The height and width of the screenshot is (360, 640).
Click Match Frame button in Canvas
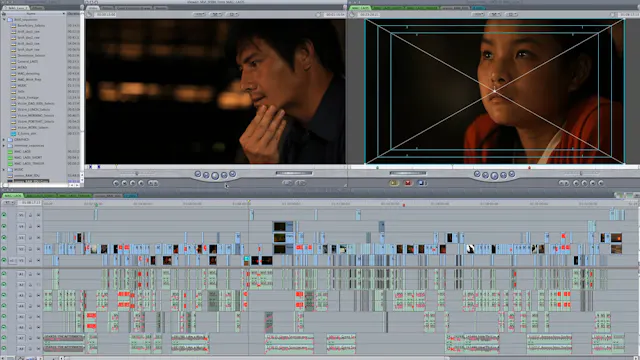[x=601, y=183]
